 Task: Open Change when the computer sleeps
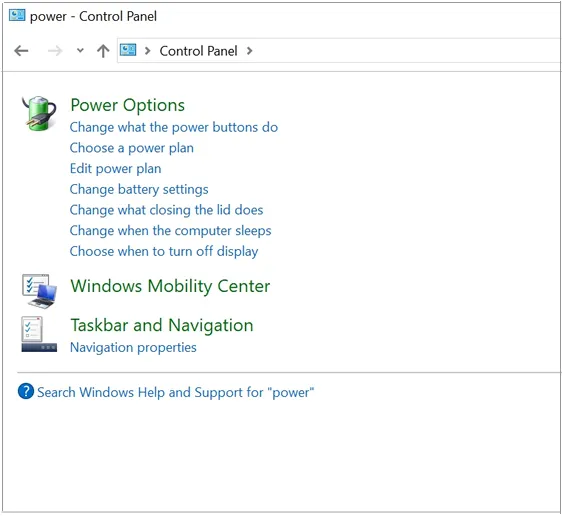(171, 231)
